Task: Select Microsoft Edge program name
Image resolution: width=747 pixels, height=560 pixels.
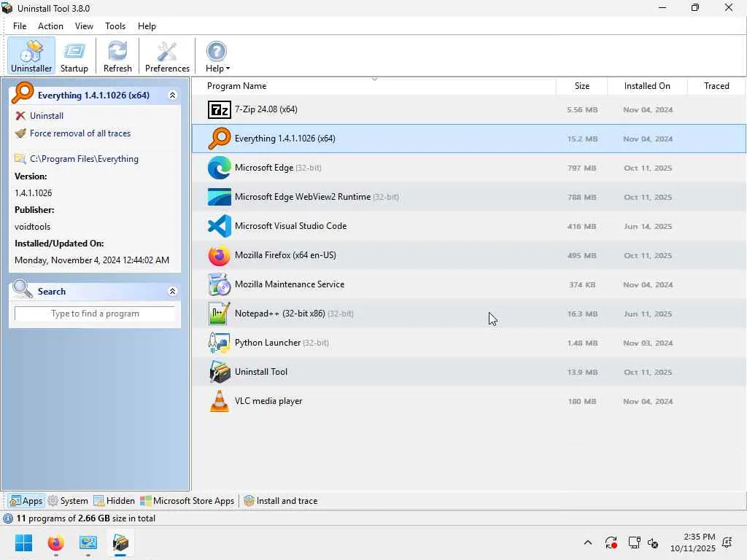Action: [264, 168]
